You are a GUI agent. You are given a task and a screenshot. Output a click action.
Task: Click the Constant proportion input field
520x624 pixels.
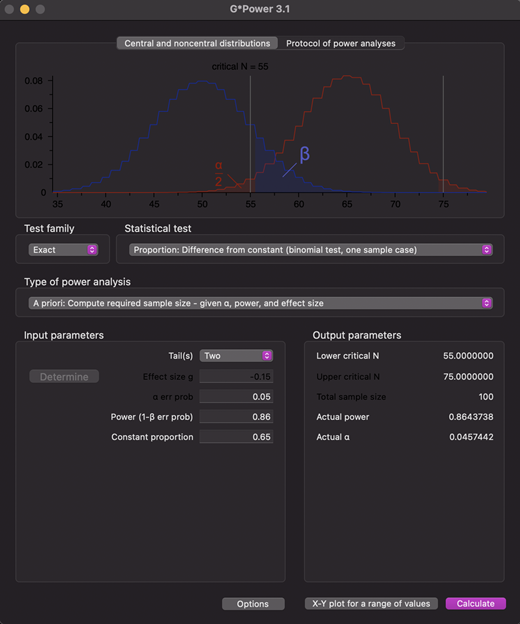point(236,437)
